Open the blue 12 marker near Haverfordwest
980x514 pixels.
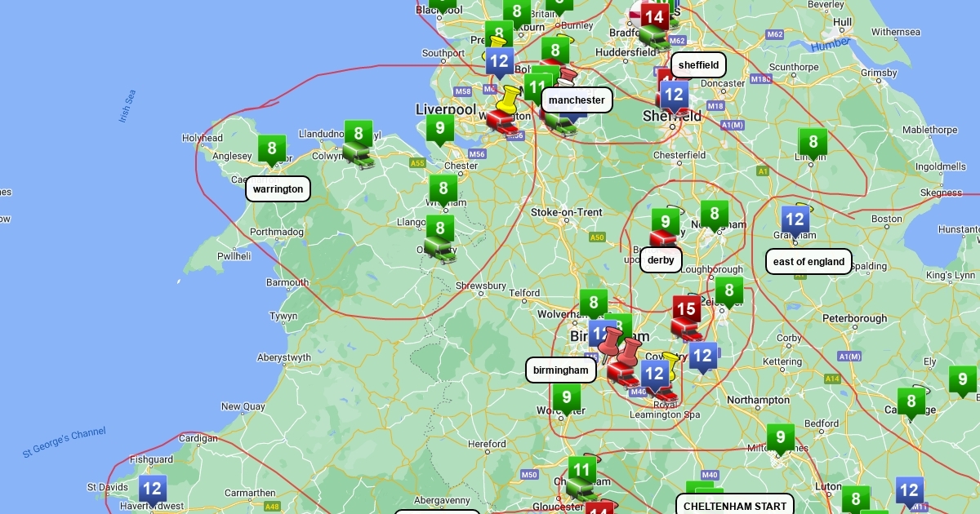[x=152, y=490]
